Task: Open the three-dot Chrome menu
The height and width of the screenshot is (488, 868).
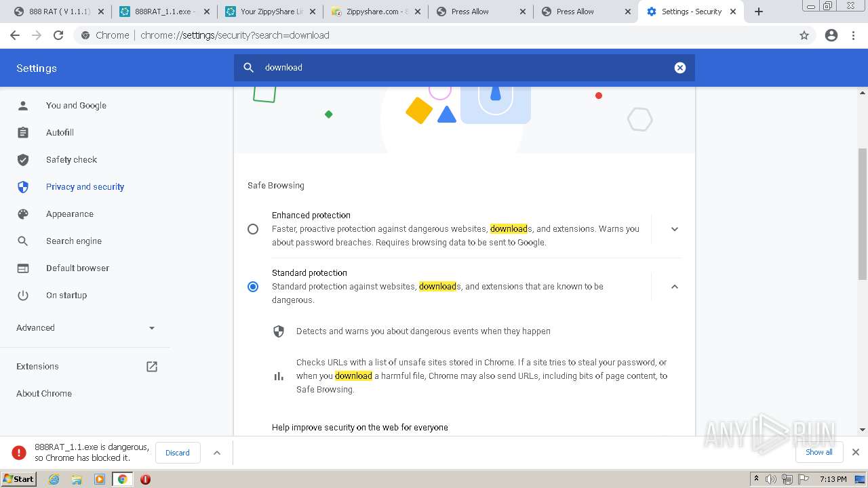Action: tap(854, 35)
